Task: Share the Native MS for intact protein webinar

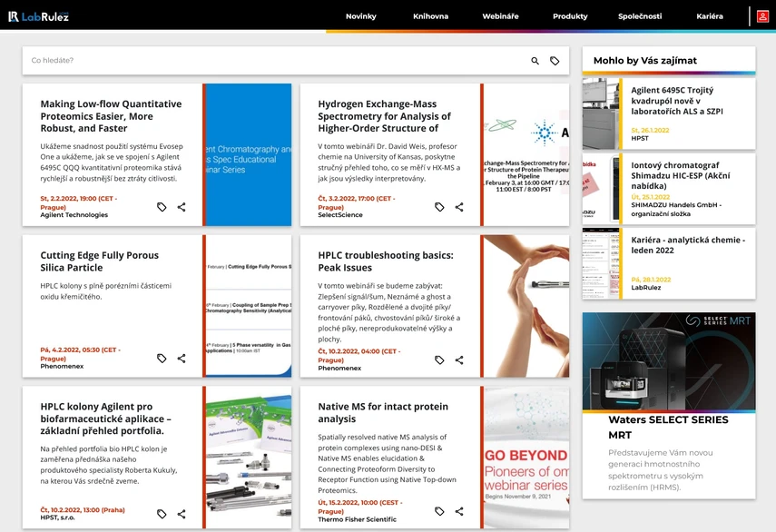Action: click(x=459, y=511)
